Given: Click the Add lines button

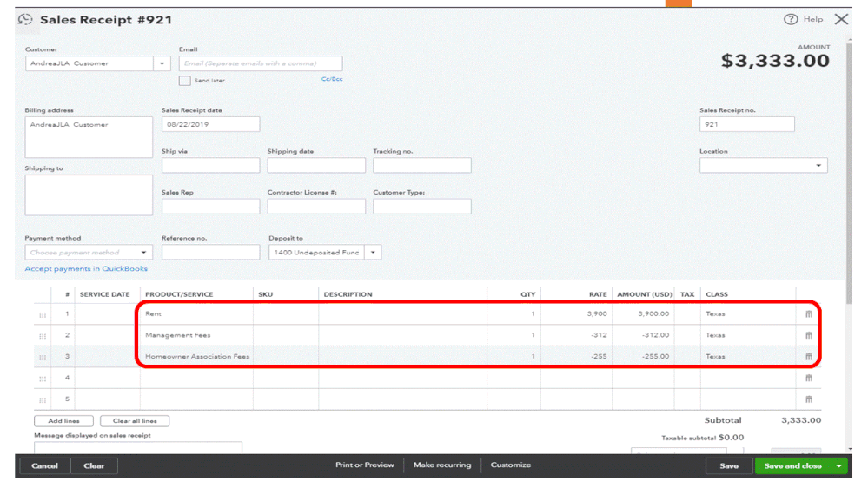Looking at the screenshot, I should 63,421.
